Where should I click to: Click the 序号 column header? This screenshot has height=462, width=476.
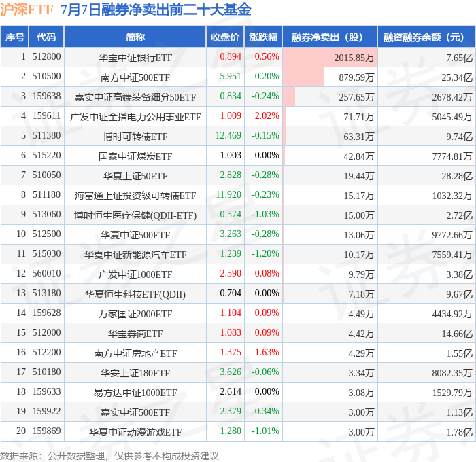[x=14, y=37]
